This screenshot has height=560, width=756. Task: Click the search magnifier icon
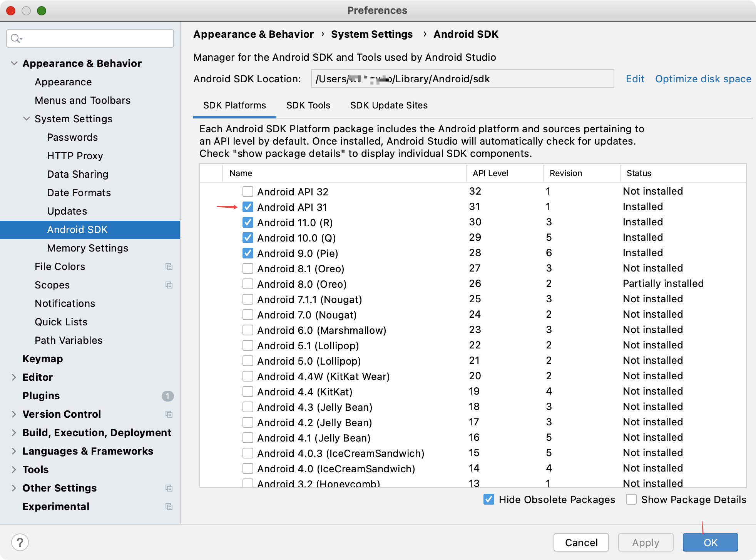[x=17, y=38]
